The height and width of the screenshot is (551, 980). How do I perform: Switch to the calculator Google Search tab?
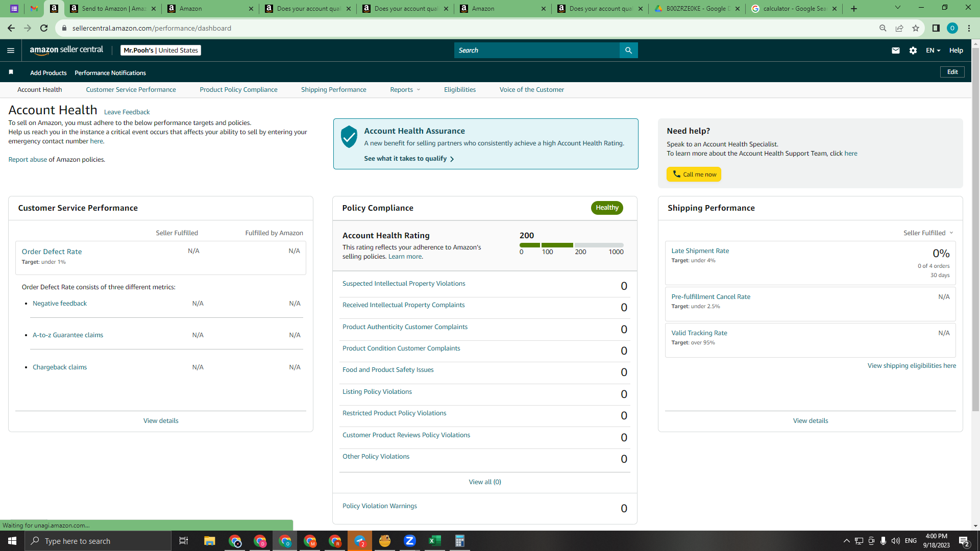795,9
